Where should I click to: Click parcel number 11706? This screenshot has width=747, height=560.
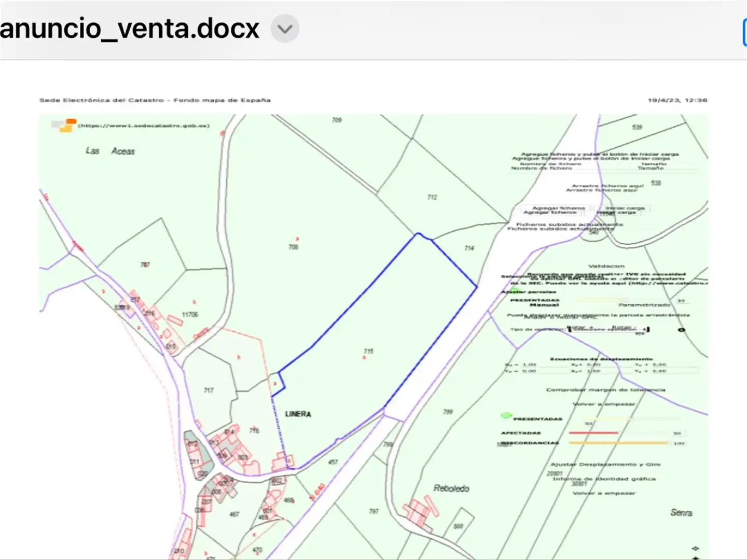coord(190,314)
